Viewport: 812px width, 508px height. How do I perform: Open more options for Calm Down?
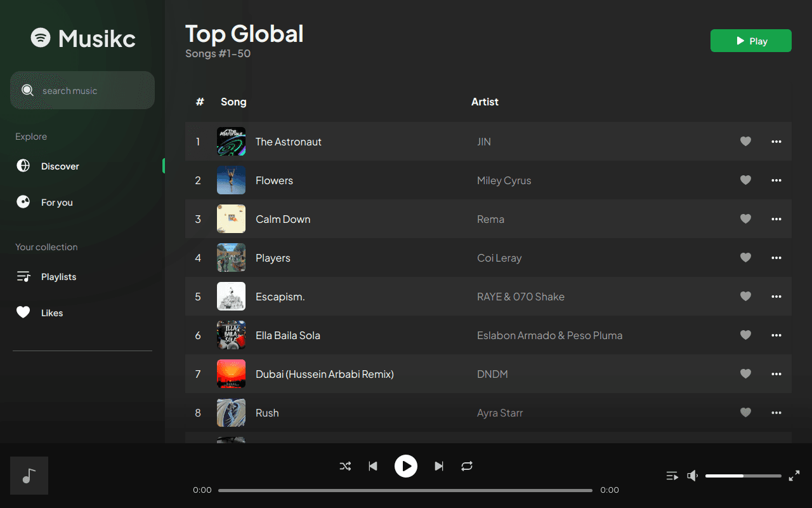coord(776,219)
